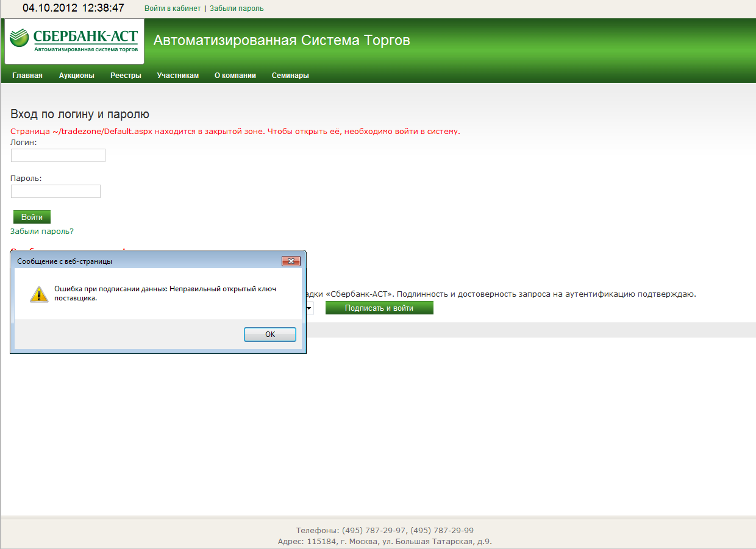
Task: Open the Реестры menu
Action: (126, 76)
